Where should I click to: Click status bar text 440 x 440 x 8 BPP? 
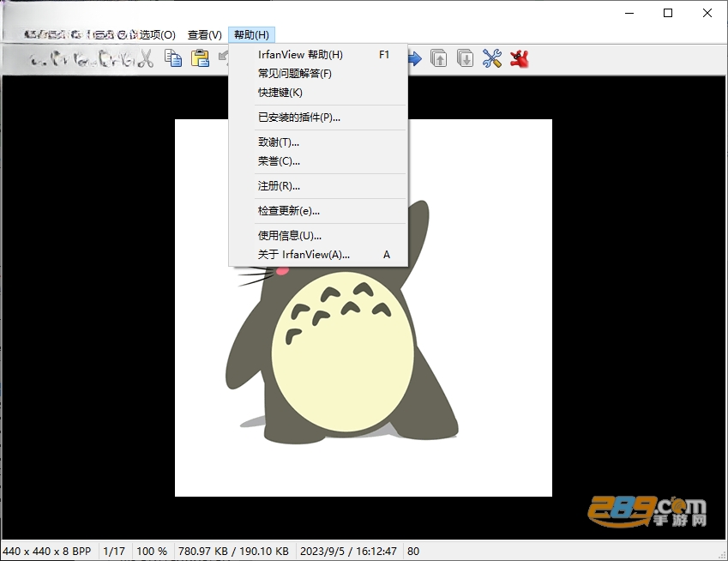(47, 552)
